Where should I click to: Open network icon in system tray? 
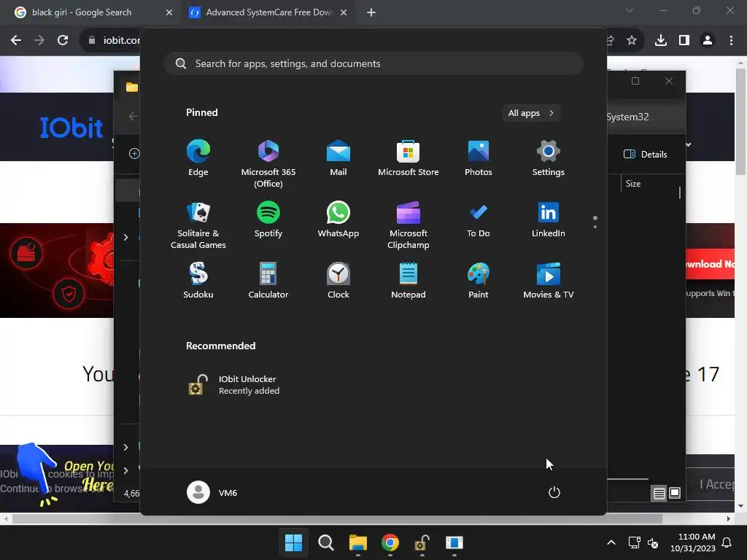[x=634, y=542]
